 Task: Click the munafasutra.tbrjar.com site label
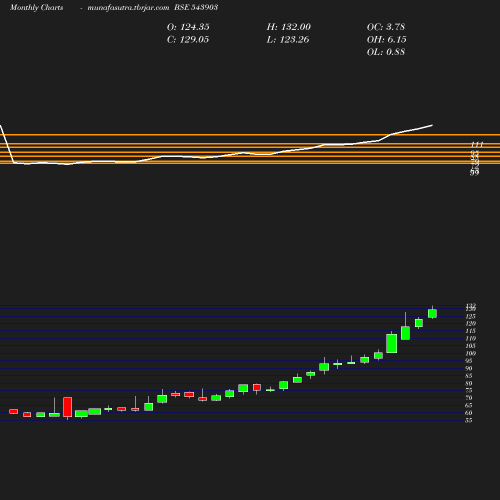pyautogui.click(x=128, y=7)
